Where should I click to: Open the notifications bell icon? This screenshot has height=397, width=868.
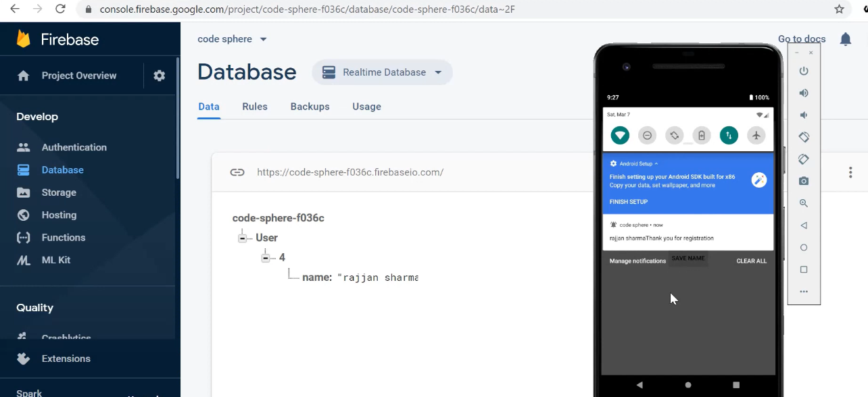pyautogui.click(x=845, y=39)
